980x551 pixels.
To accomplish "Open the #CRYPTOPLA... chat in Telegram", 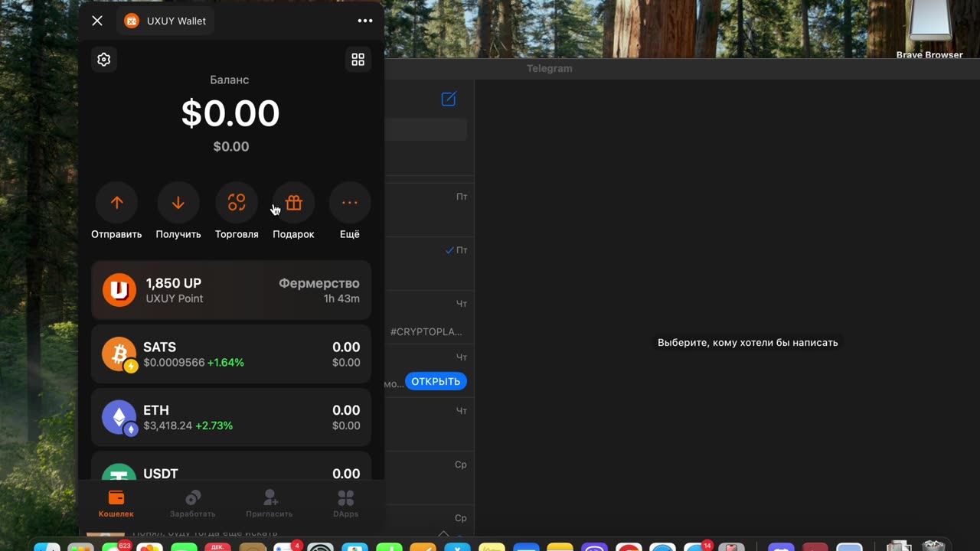I will coord(429,317).
